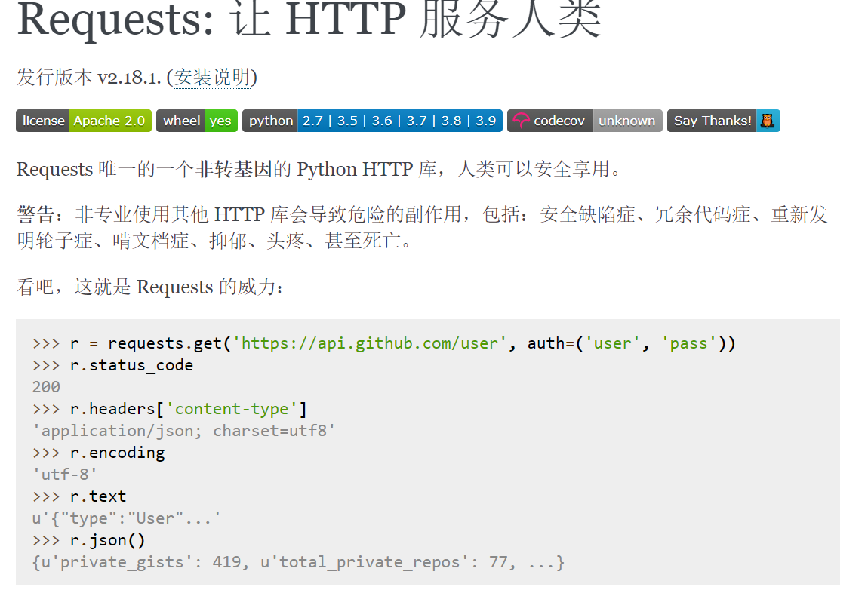Click the 'pass' string in auth tuple

688,344
